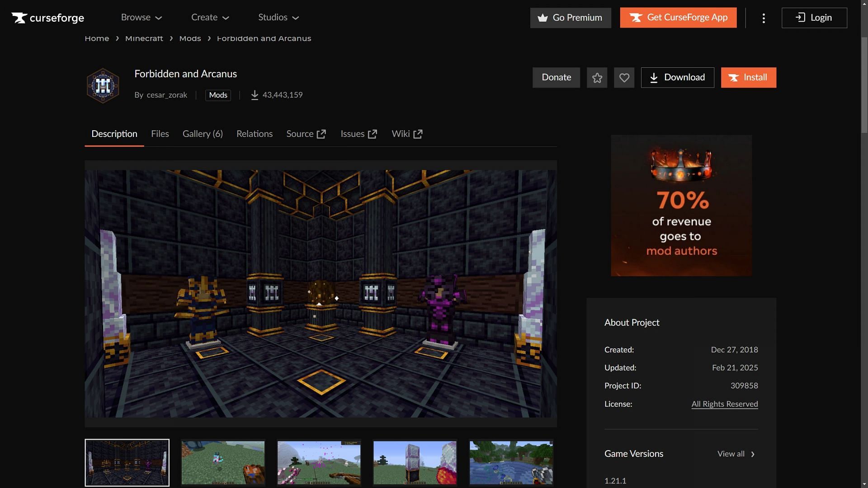Click the star/bookmark icon
Screen dimensions: 868x488
[597, 77]
